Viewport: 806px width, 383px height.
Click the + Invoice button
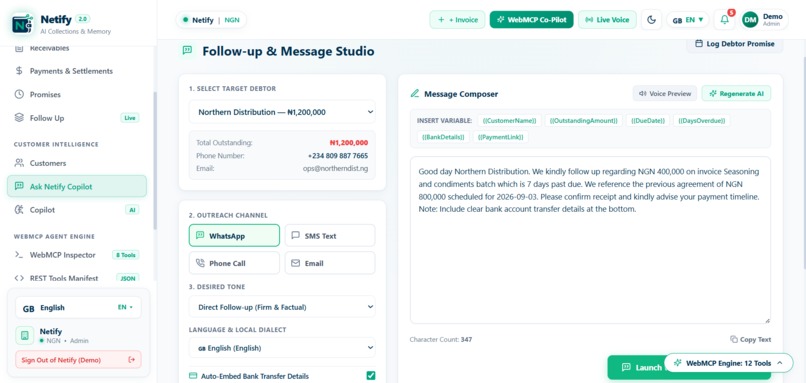(x=457, y=20)
